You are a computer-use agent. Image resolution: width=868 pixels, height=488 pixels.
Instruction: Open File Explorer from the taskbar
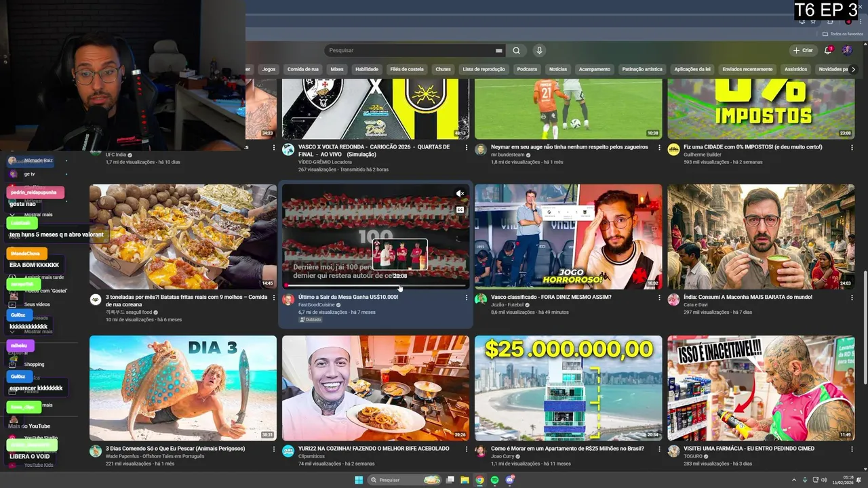click(x=465, y=480)
